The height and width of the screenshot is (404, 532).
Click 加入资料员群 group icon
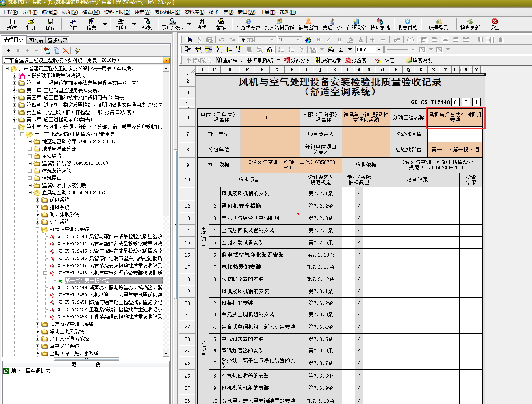[x=279, y=24]
